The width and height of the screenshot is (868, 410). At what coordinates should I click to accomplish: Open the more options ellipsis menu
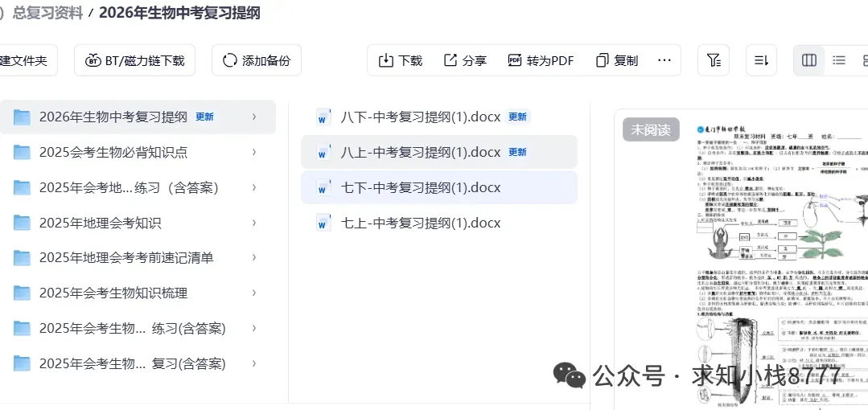664,60
